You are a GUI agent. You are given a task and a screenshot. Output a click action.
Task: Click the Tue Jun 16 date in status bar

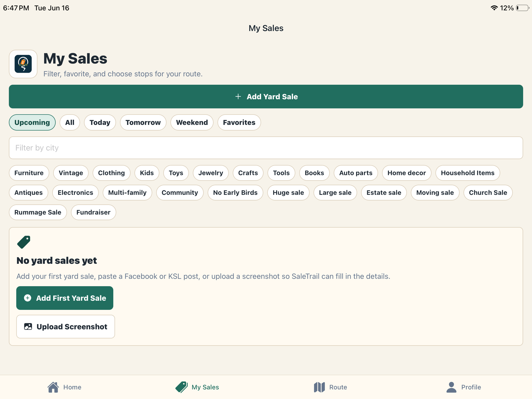point(52,8)
